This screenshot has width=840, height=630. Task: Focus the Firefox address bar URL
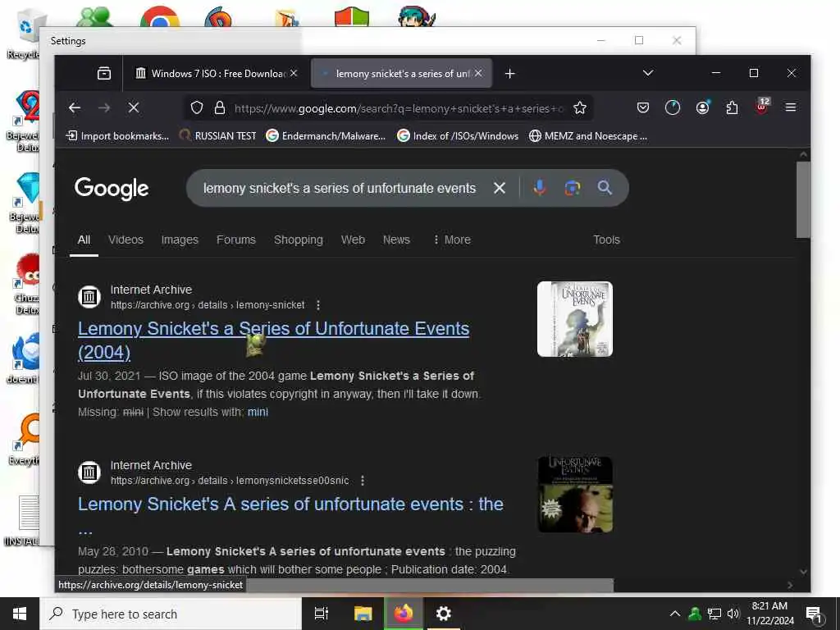(399, 108)
